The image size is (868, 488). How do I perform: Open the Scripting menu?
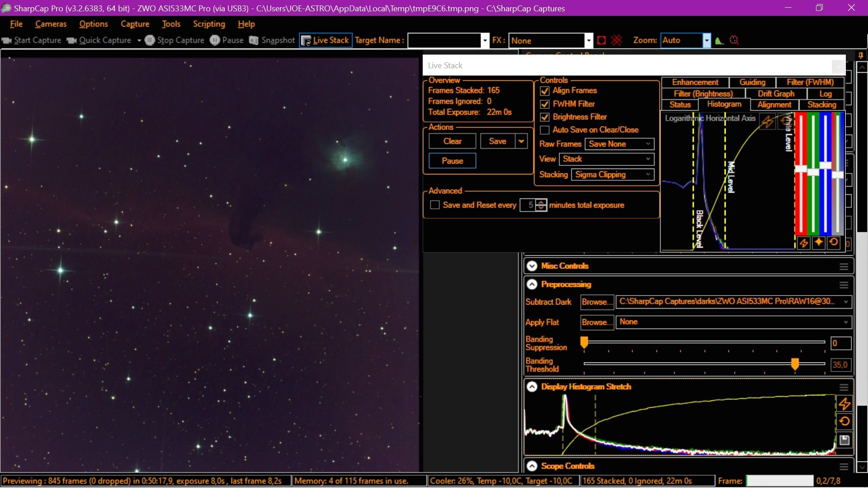[209, 24]
